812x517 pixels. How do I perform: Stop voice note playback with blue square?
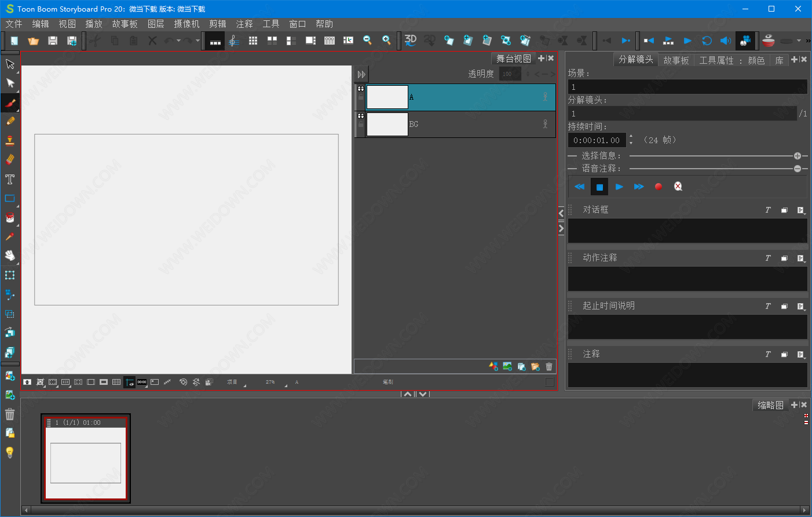coord(599,187)
